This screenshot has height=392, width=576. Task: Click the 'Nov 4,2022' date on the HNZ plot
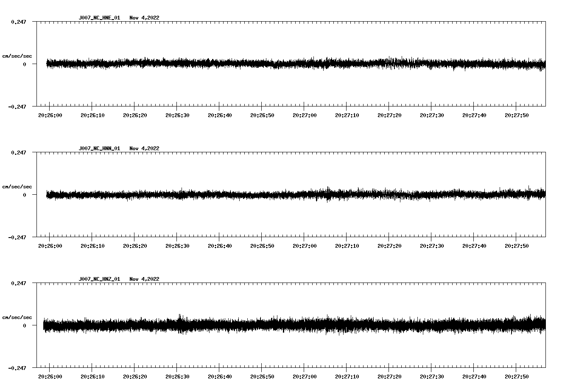pyautogui.click(x=145, y=279)
